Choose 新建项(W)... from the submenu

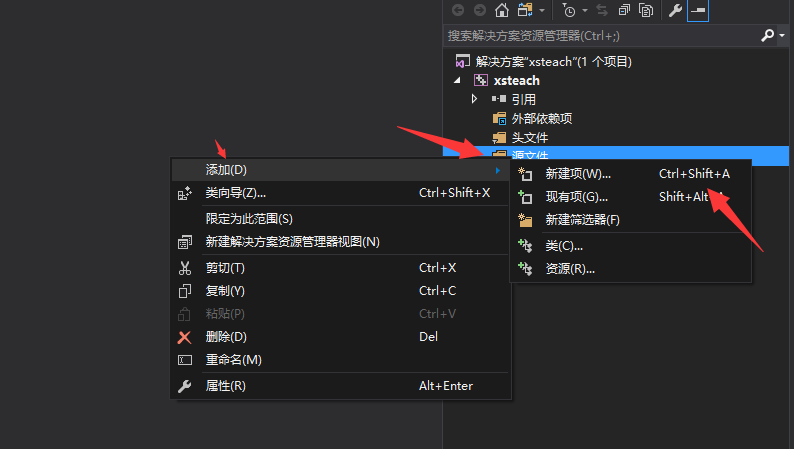pos(578,174)
